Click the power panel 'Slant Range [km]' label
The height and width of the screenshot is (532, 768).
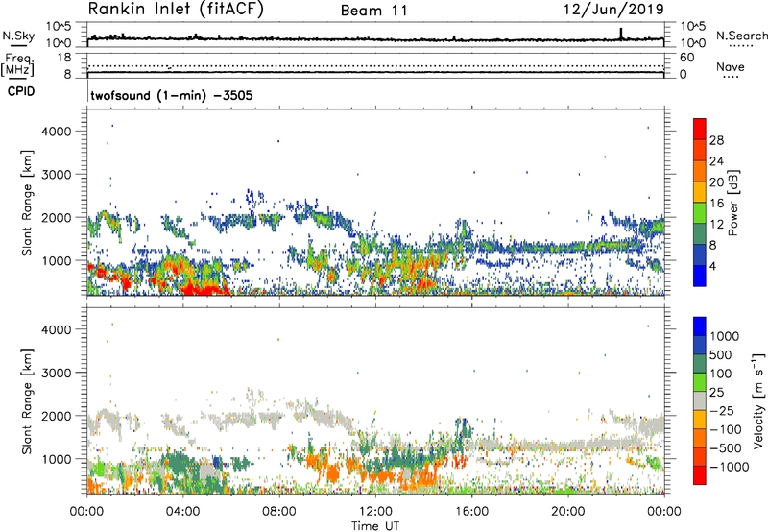coord(27,203)
